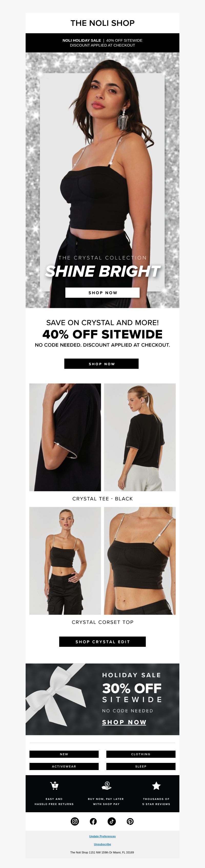Image resolution: width=205 pixels, height=868 pixels.
Task: Click the returns shopping cart icon
Action: pos(54,786)
